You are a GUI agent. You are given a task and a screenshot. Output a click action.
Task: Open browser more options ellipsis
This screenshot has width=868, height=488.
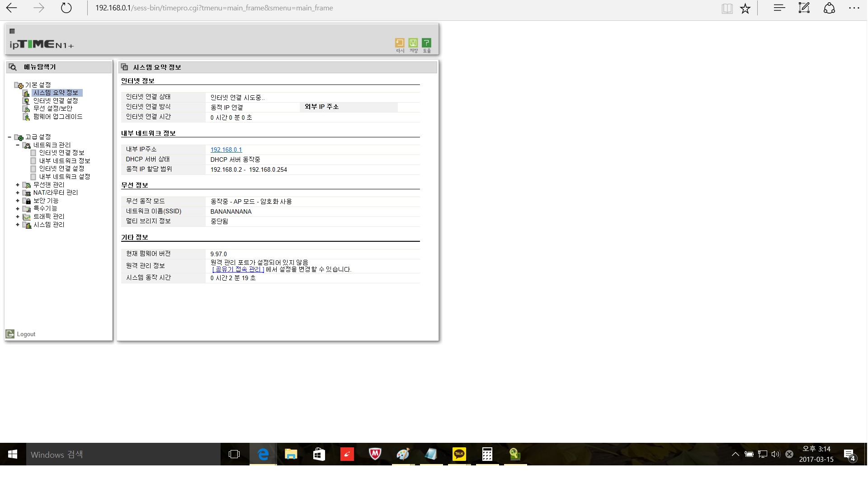pos(854,8)
